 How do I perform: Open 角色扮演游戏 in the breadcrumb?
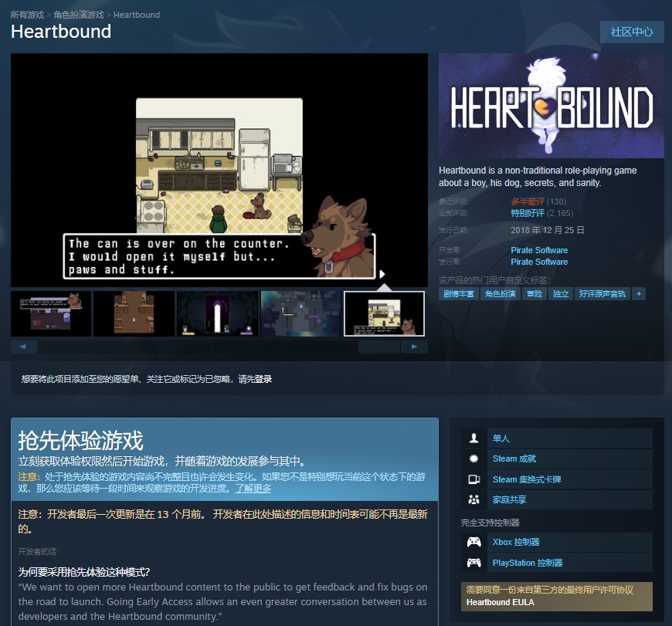point(79,15)
